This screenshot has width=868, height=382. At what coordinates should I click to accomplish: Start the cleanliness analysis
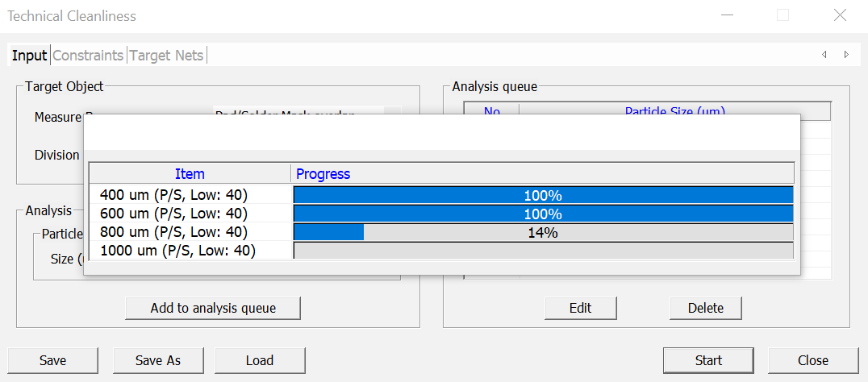(x=708, y=360)
